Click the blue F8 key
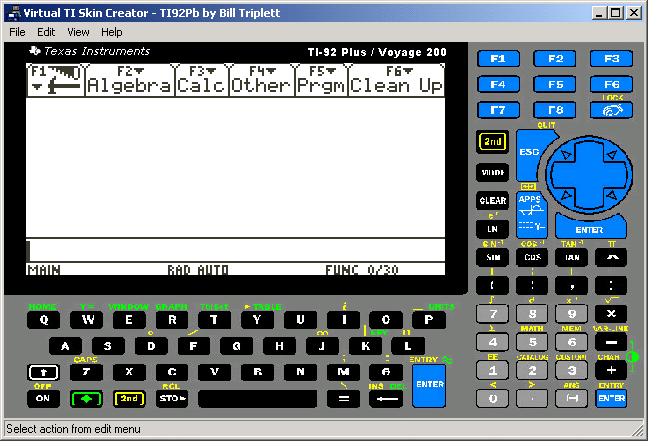 click(555, 110)
